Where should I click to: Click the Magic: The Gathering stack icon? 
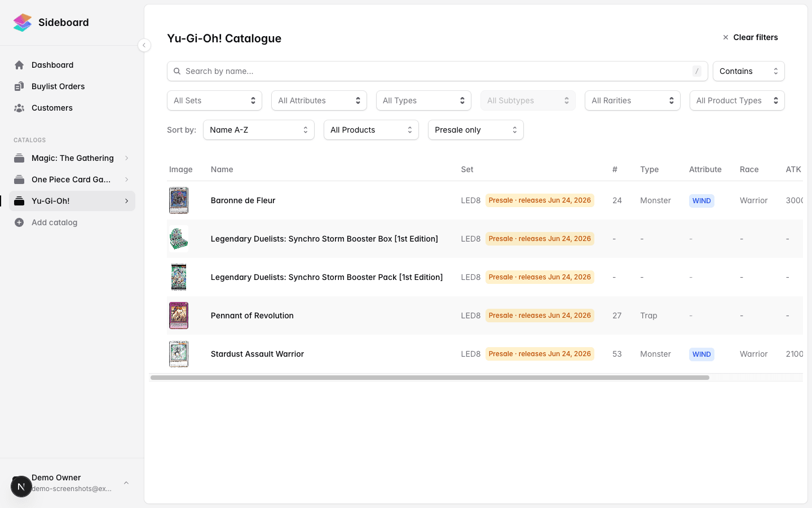[19, 158]
